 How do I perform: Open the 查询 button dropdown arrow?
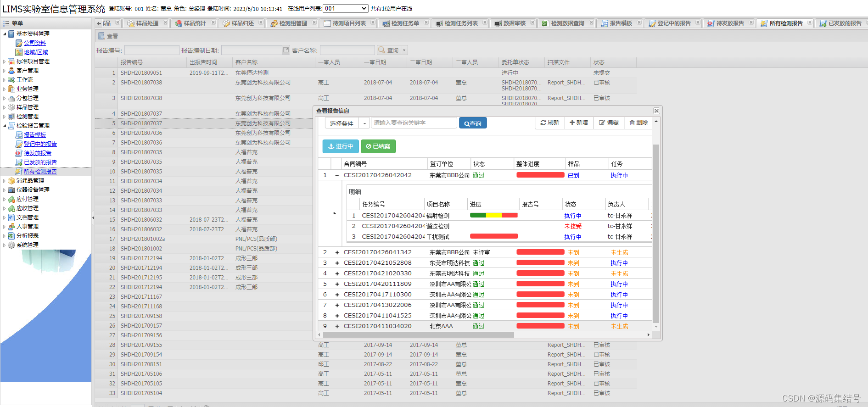pos(404,50)
